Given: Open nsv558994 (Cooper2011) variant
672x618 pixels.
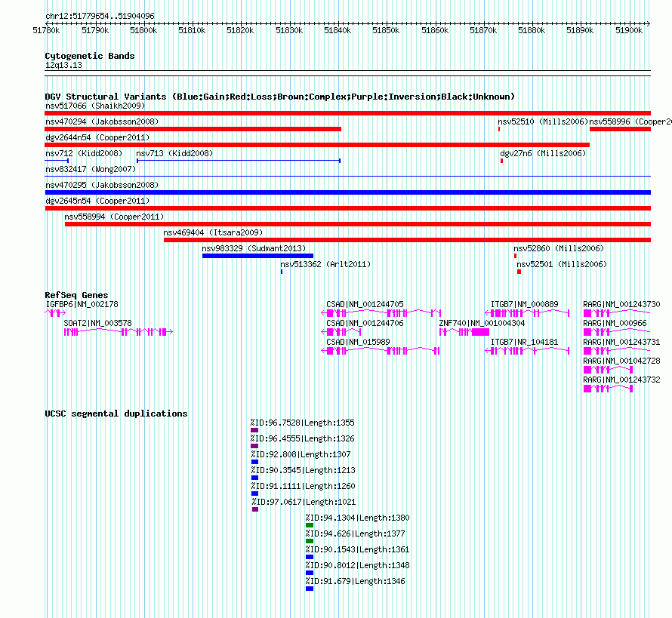Looking at the screenshot, I should pos(358,224).
